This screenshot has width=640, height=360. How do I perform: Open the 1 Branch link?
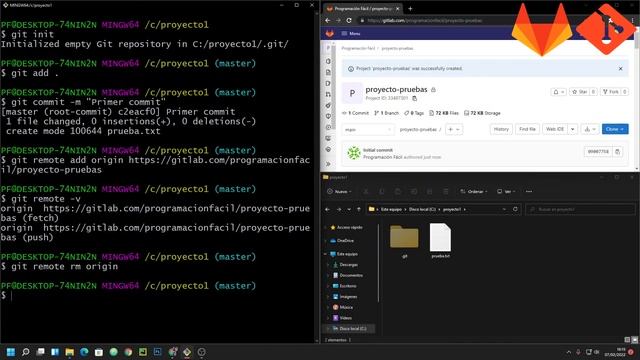click(386, 113)
